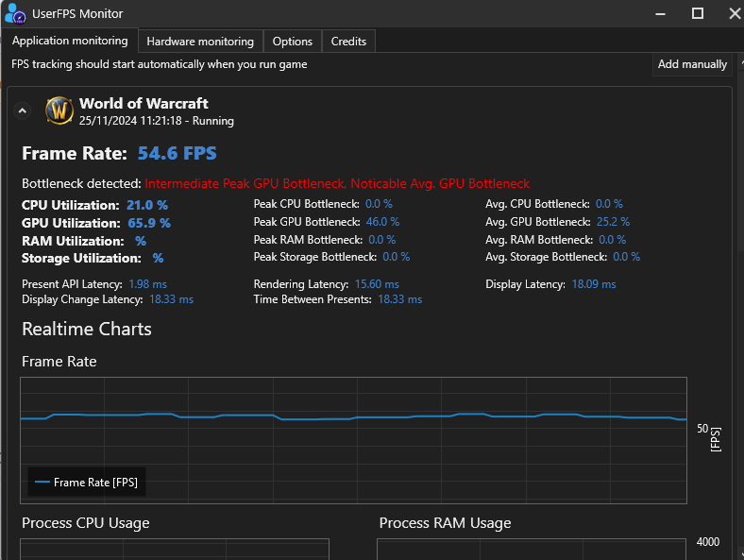The width and height of the screenshot is (744, 560).
Task: Click the 4000 RAM axis label
Action: click(x=708, y=542)
